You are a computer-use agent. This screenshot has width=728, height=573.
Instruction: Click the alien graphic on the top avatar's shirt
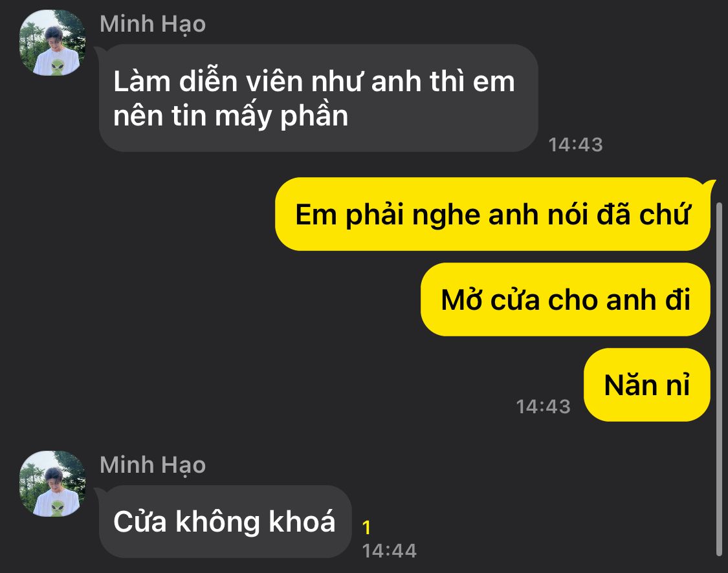tap(58, 67)
